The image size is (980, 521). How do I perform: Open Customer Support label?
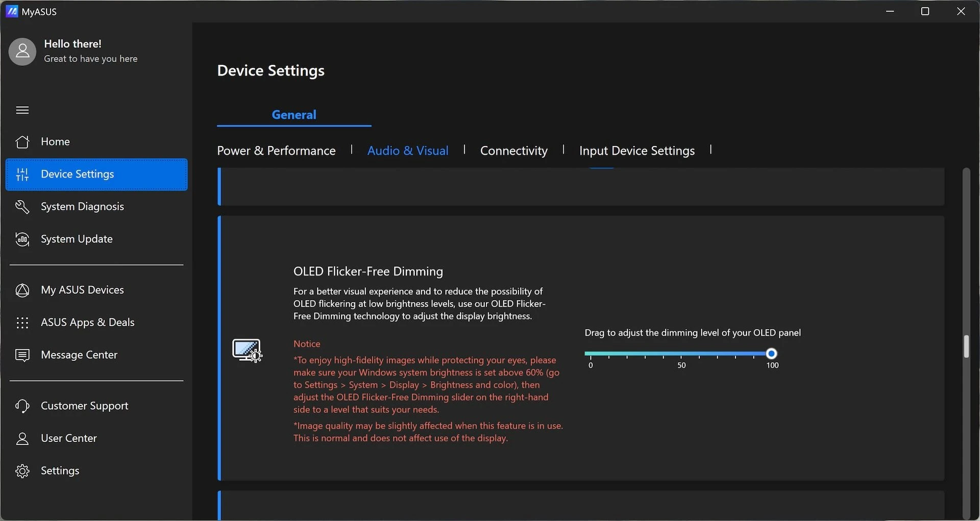pyautogui.click(x=84, y=406)
